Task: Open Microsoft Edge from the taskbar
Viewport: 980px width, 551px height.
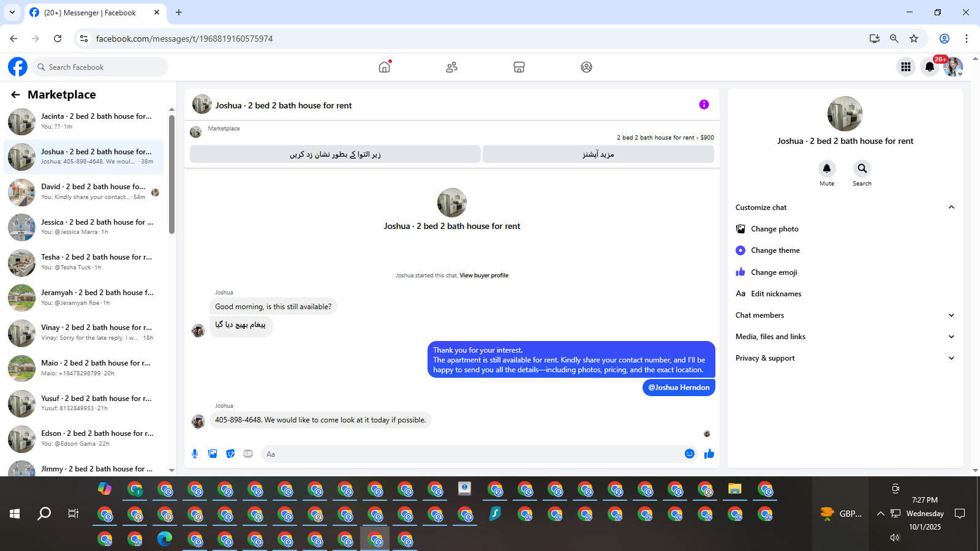Action: (x=165, y=539)
